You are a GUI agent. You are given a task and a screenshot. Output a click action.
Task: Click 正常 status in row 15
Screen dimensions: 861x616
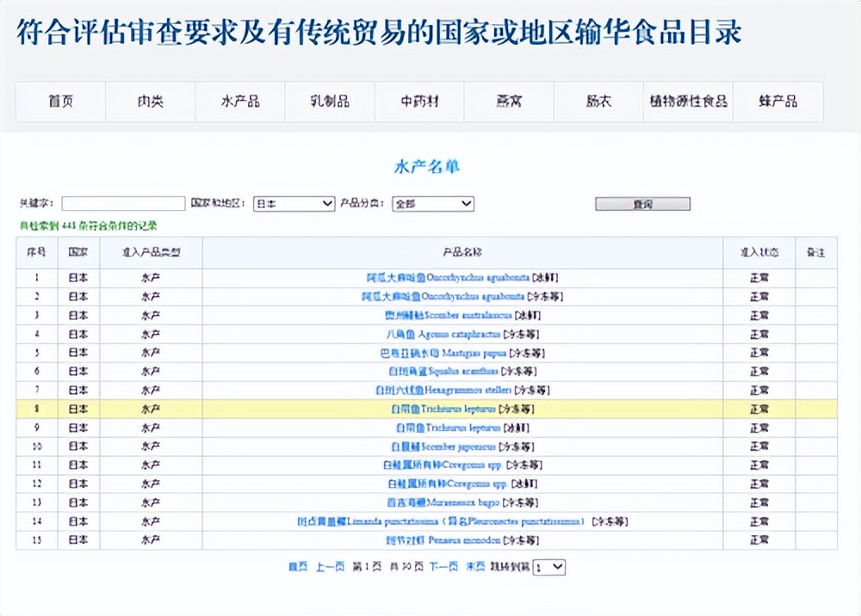[759, 539]
